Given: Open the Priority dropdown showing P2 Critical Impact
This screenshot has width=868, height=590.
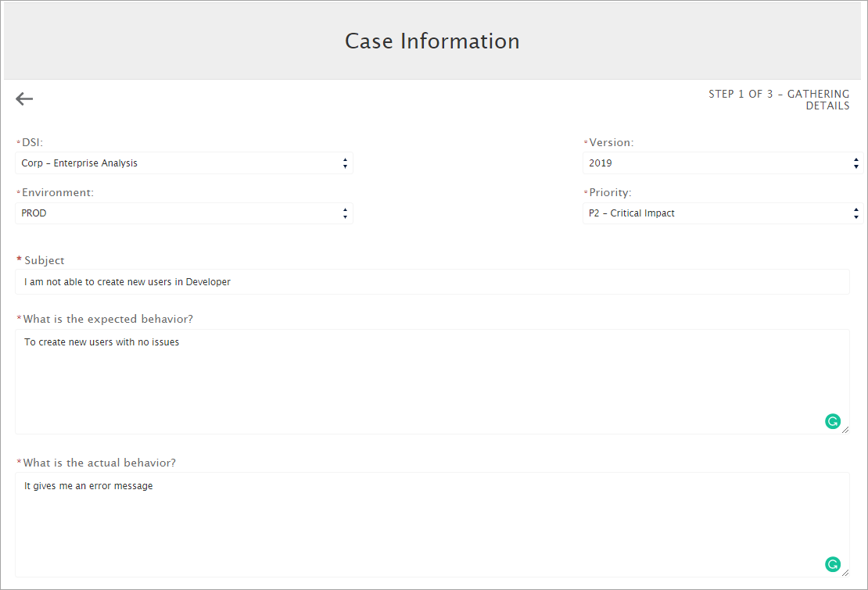Looking at the screenshot, I should point(712,213).
